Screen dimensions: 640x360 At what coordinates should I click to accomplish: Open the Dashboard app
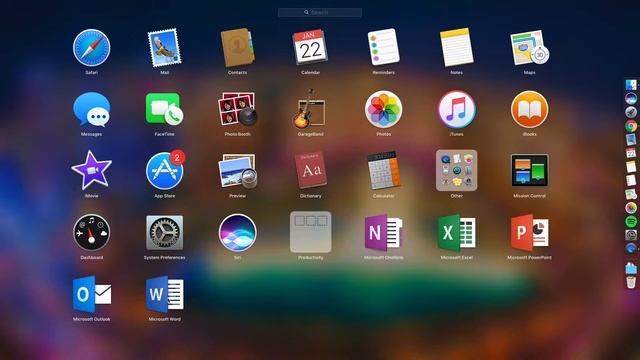(x=91, y=232)
